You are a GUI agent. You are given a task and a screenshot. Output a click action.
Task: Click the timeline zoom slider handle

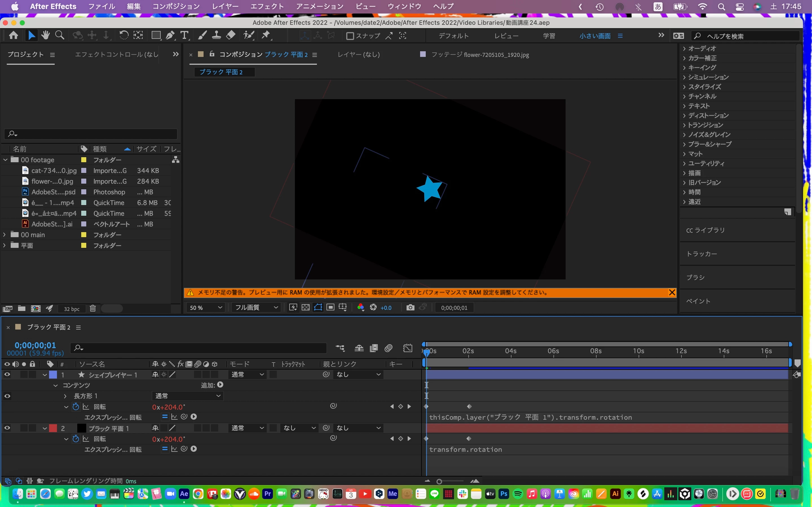point(439,482)
